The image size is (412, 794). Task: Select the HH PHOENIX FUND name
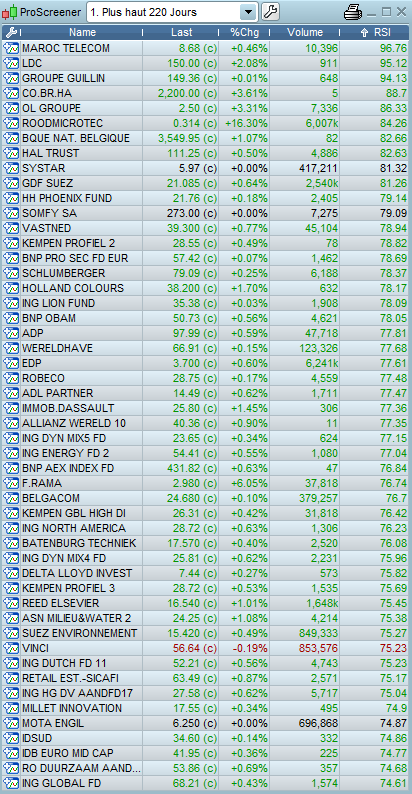click(x=67, y=198)
